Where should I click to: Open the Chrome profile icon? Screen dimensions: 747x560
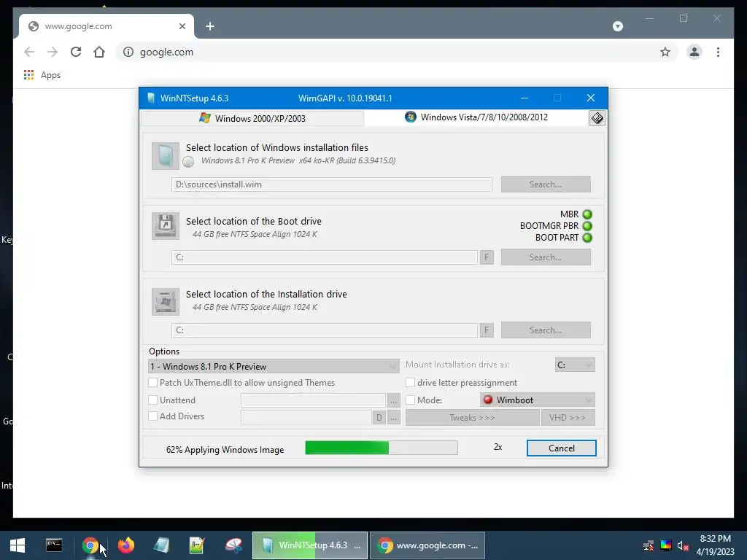click(x=694, y=52)
